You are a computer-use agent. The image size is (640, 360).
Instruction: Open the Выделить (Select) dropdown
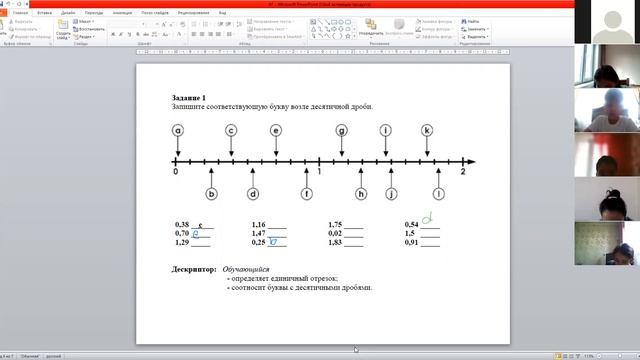coord(475,37)
